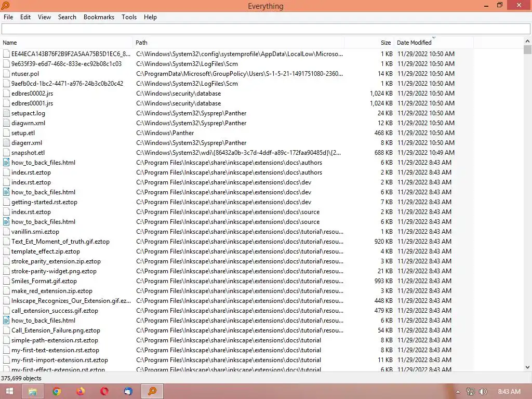Select file EE44ECA143B76F2B9F2A5AA75B5D1EC6_8...
Viewport: 532px width, 399px height.
(71, 54)
